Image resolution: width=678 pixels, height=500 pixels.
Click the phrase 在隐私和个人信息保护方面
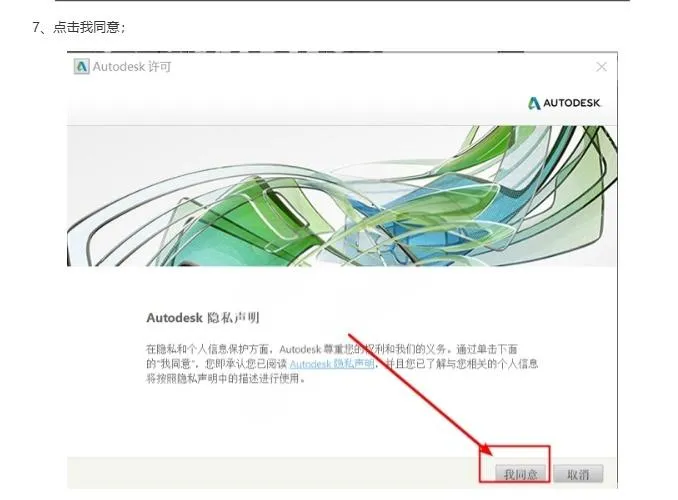click(x=207, y=349)
